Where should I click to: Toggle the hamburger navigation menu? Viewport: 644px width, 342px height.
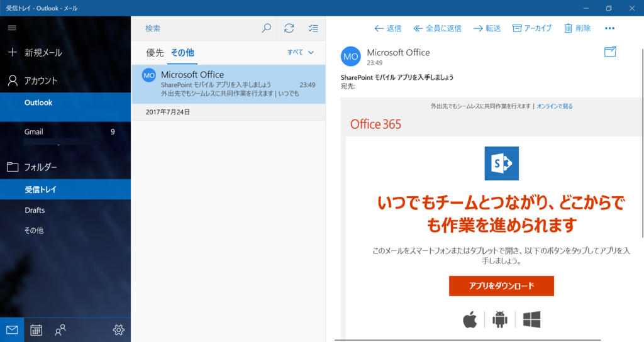(x=13, y=28)
